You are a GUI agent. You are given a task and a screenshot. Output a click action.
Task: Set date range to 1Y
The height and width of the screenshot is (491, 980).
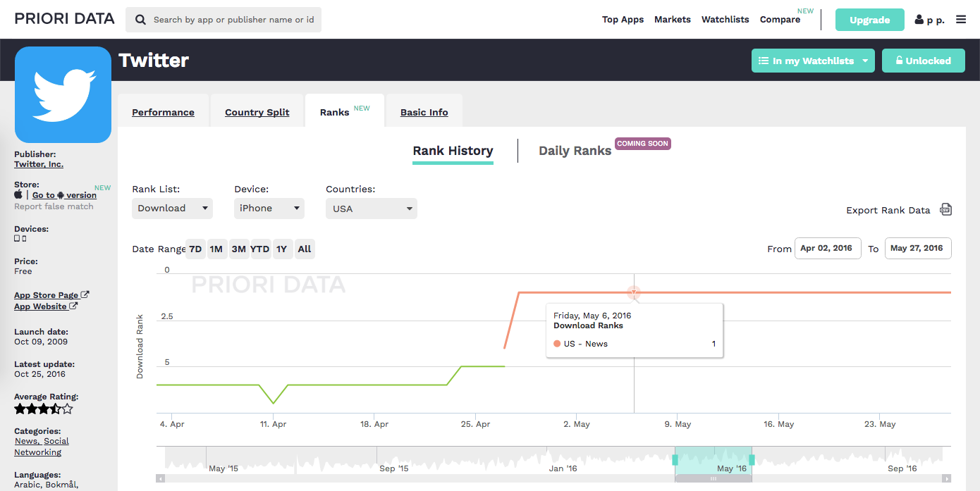(x=282, y=249)
